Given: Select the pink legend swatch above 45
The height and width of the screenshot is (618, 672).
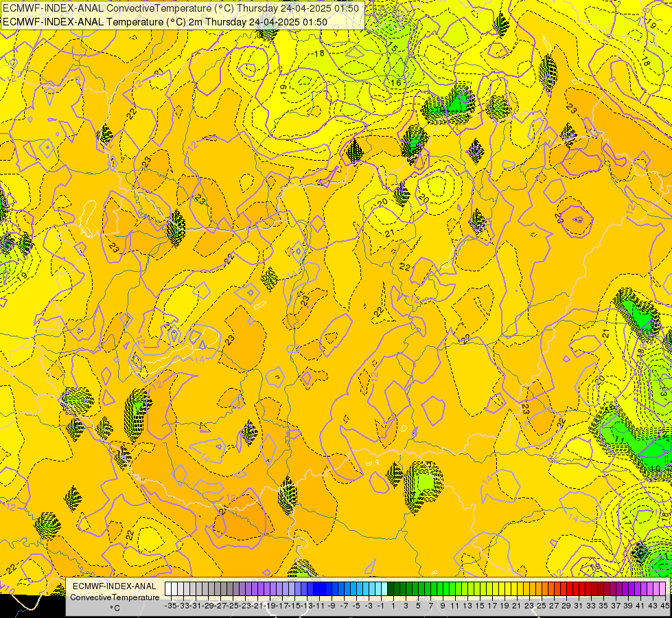Looking at the screenshot, I should (x=662, y=589).
